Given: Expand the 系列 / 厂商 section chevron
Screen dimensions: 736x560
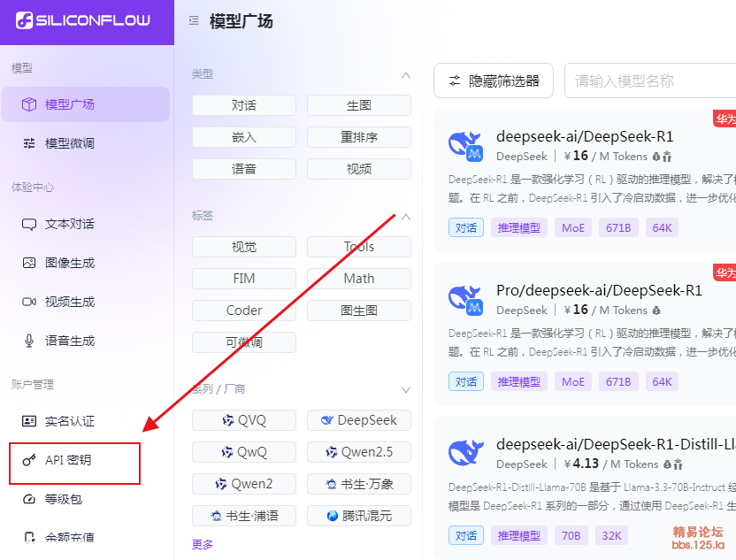Looking at the screenshot, I should (406, 389).
